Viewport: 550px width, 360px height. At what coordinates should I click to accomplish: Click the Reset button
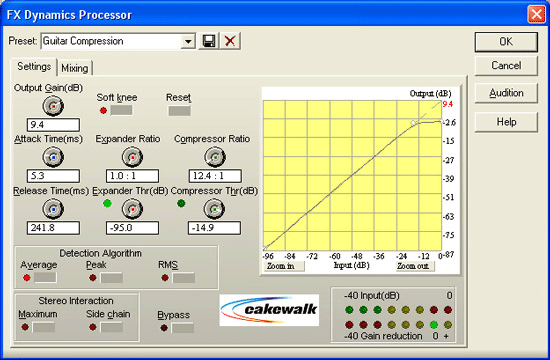click(179, 111)
